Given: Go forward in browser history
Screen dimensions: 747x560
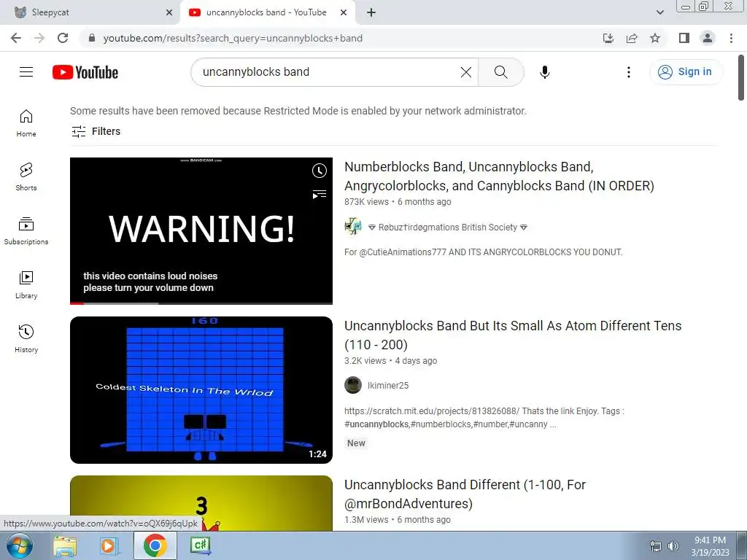Looking at the screenshot, I should click(x=39, y=38).
